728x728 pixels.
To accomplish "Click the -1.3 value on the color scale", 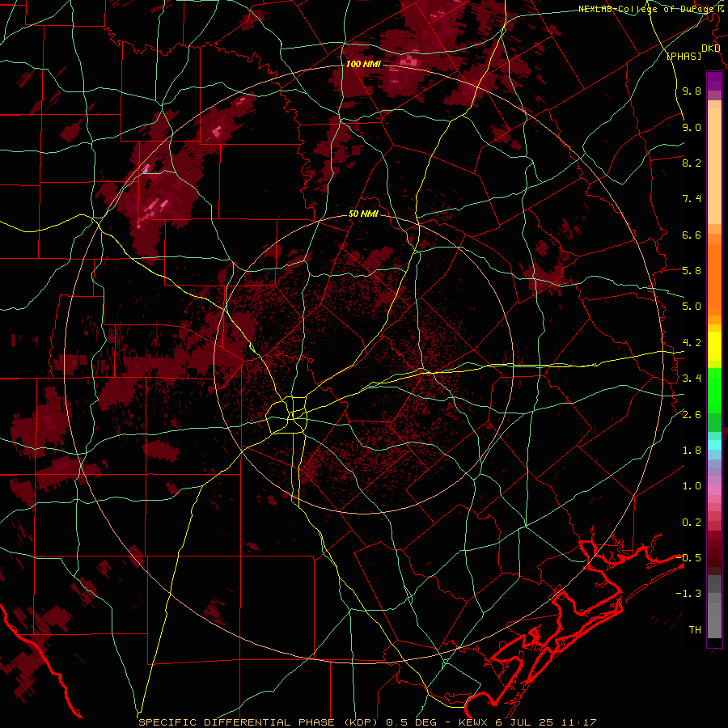I will (688, 594).
